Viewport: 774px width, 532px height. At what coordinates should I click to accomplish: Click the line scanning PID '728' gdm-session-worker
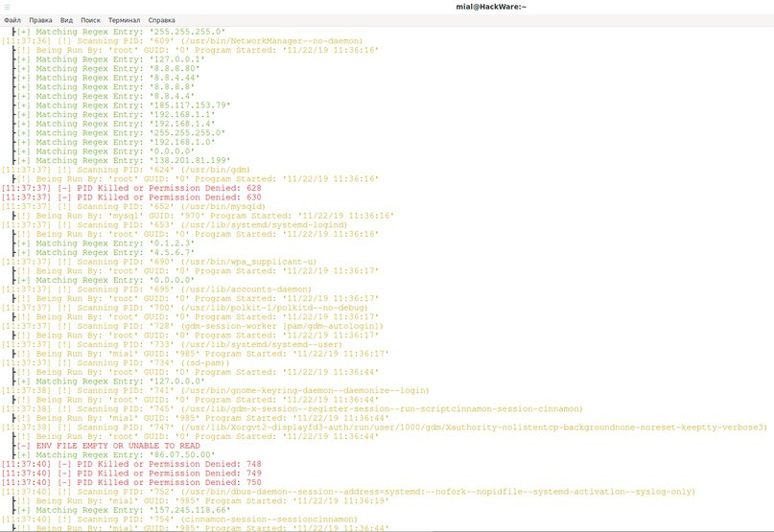[x=193, y=326]
